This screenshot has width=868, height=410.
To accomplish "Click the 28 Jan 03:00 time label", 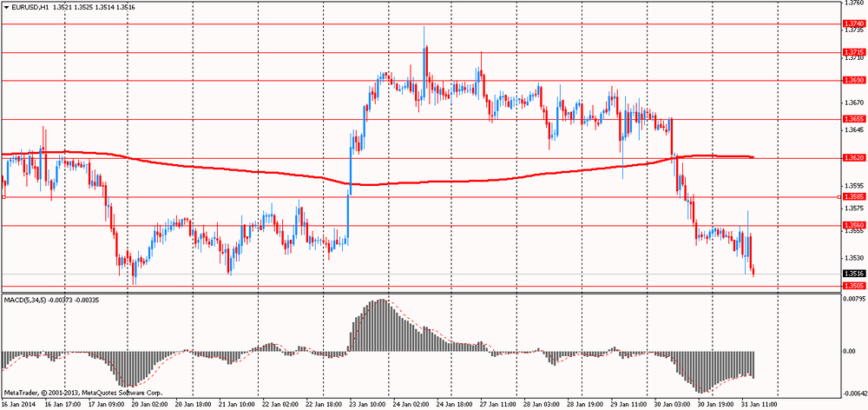I will click(543, 405).
